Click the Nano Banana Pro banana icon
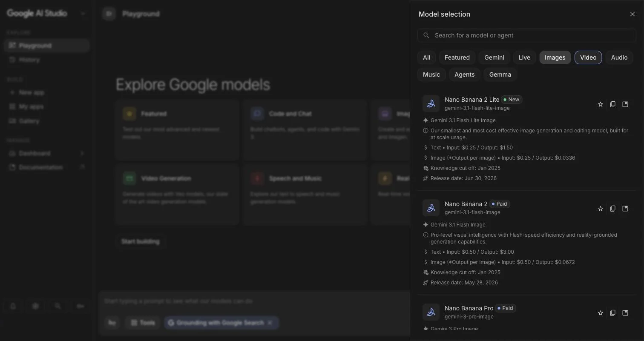Viewport: 644px width, 341px height. click(431, 312)
